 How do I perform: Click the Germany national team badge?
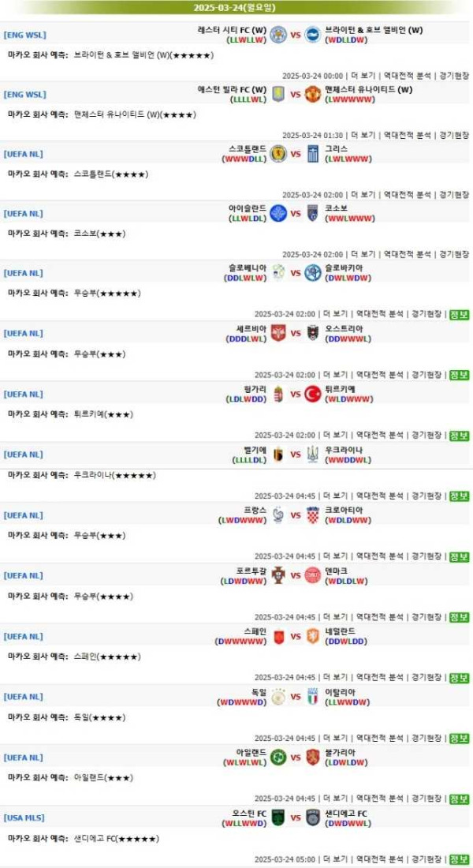click(x=277, y=699)
